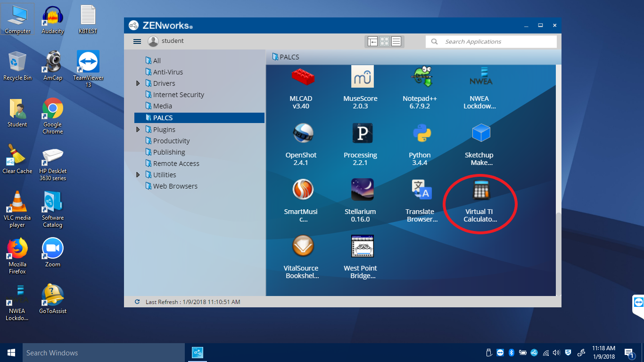Select the Software Catalog desktop icon

[x=52, y=209]
